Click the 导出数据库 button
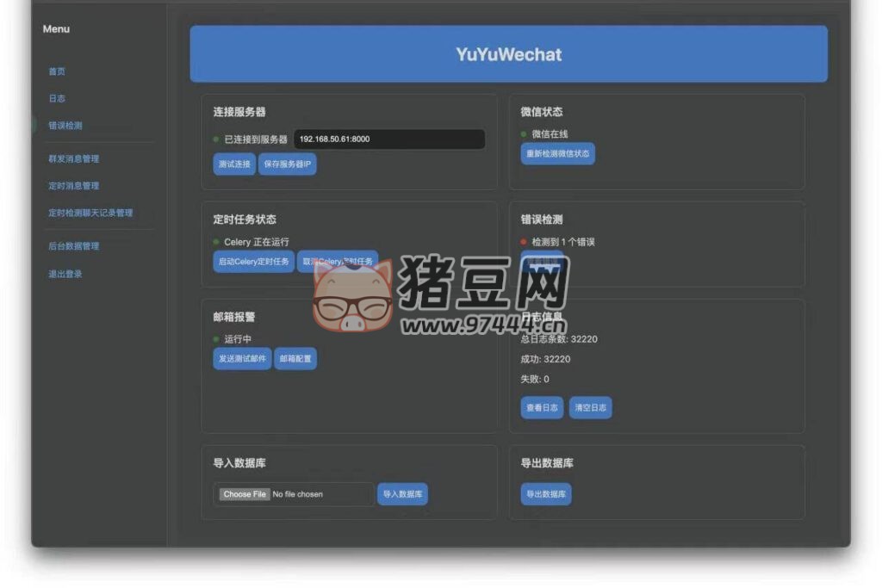 (x=546, y=494)
